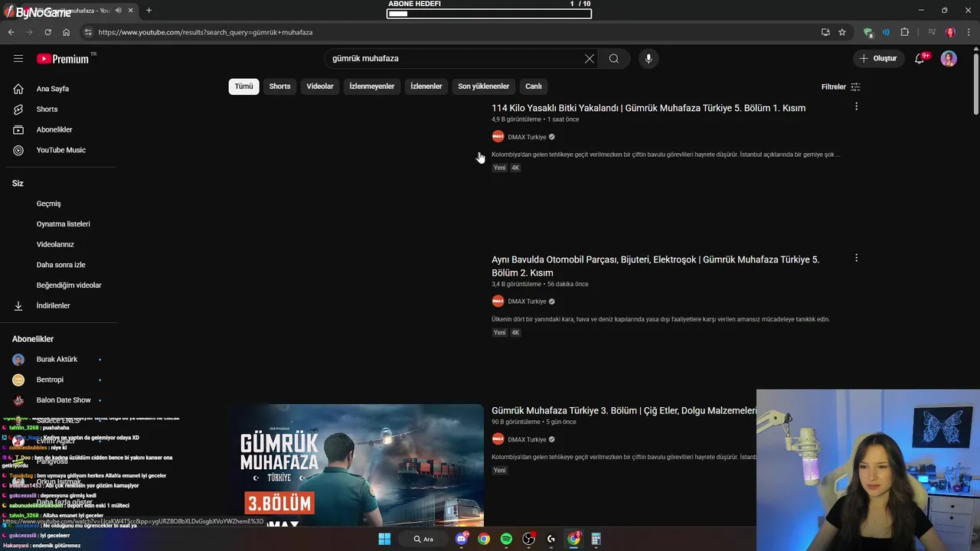Click the magnifier search button
This screenshot has width=980, height=551.
(x=614, y=58)
